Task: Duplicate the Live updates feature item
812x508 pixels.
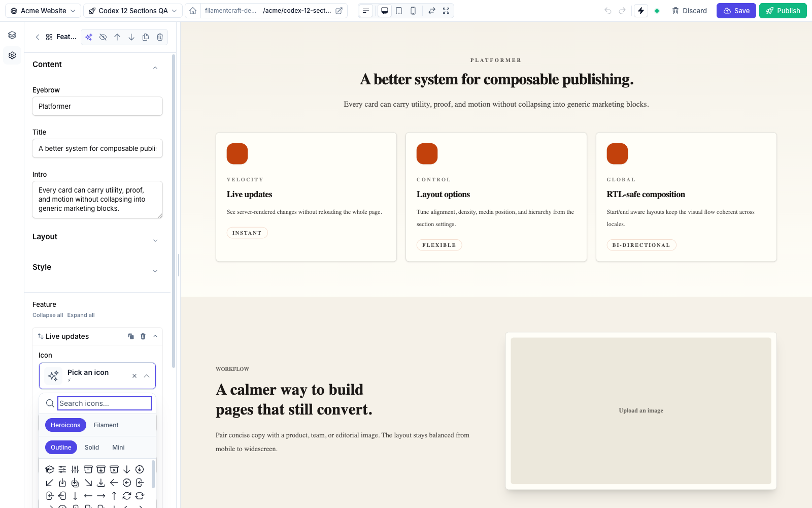Action: pyautogui.click(x=131, y=336)
